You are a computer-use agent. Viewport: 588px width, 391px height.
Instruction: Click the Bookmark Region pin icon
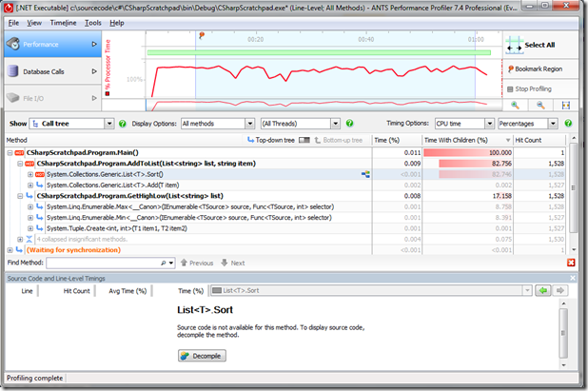(x=510, y=69)
